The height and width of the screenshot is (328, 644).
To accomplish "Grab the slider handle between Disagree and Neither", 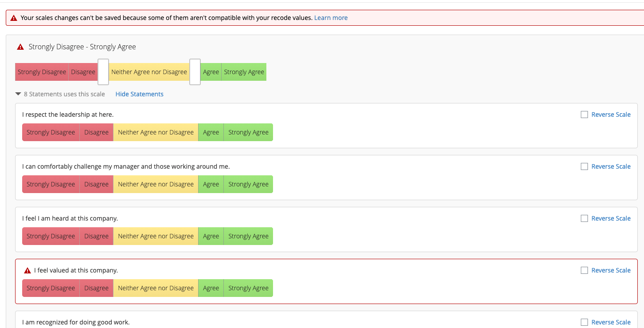I will point(103,72).
